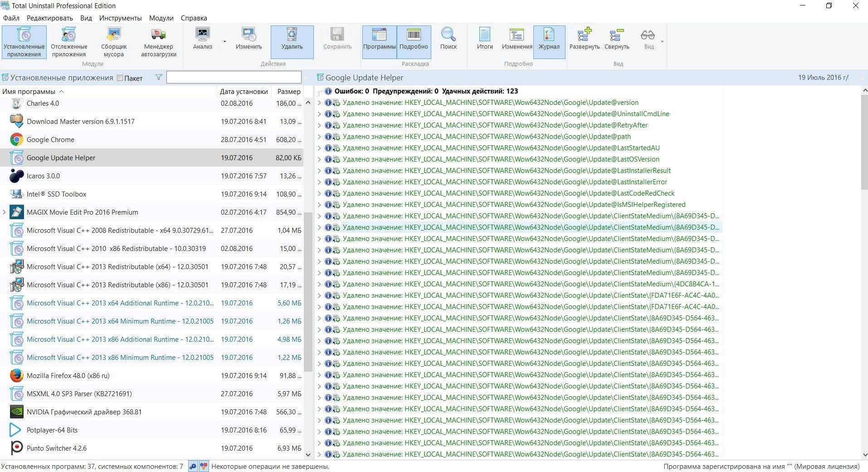The height and width of the screenshot is (472, 868).
Task: Select Charles 4.0 in program list
Action: point(151,103)
